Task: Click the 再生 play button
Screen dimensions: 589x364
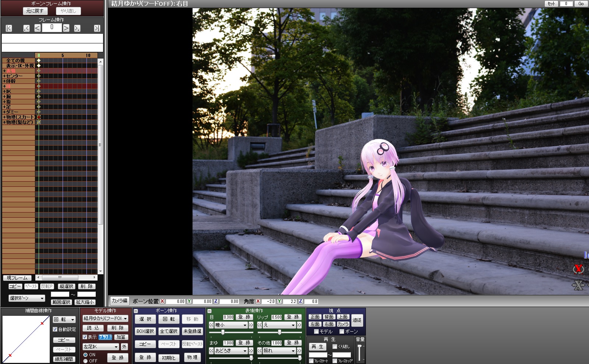Action: click(317, 347)
